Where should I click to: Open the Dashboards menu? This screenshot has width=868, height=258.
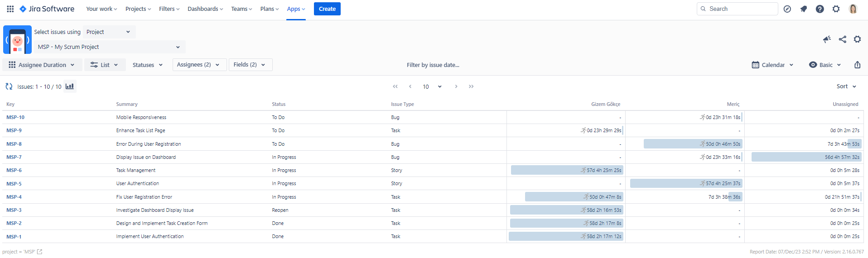[205, 9]
